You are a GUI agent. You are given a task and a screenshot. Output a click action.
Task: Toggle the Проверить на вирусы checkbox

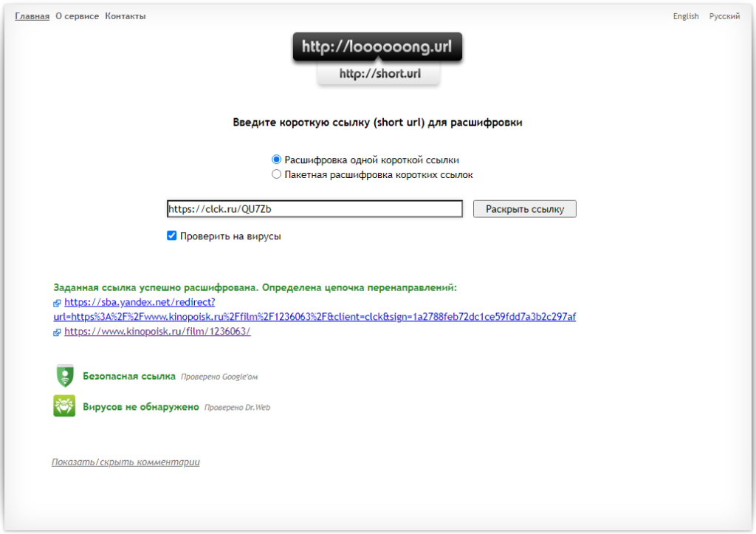171,236
